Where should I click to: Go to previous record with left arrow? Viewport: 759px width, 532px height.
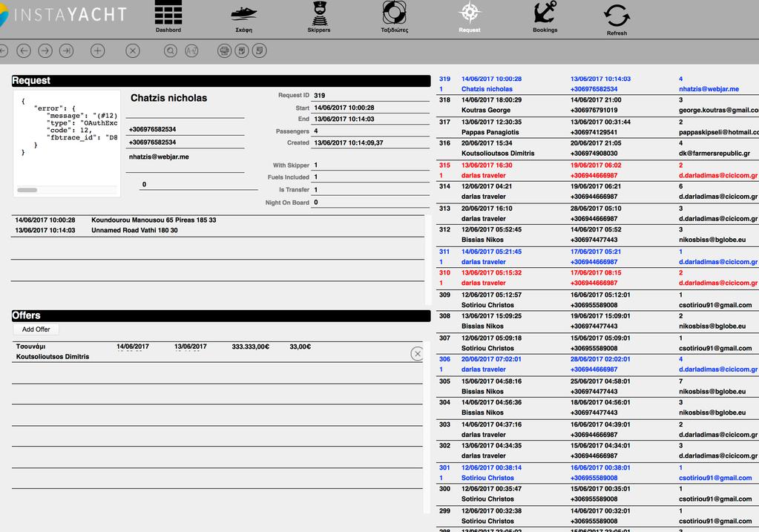click(x=24, y=51)
